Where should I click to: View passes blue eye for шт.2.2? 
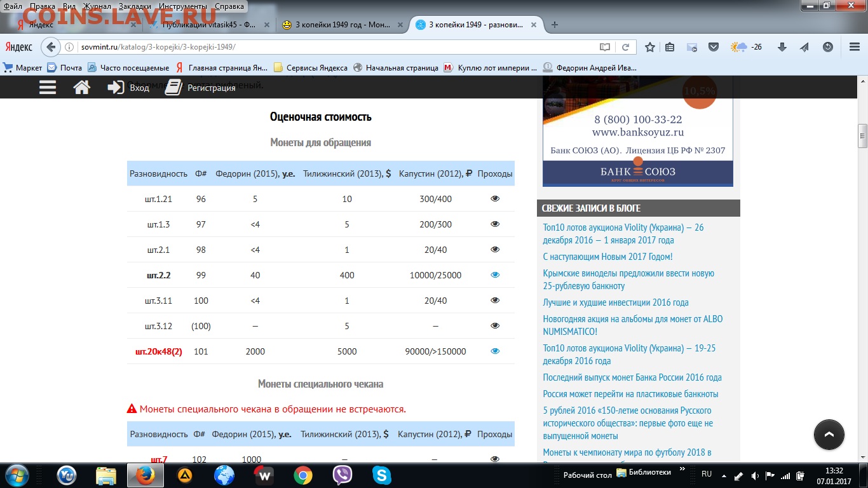coord(496,275)
